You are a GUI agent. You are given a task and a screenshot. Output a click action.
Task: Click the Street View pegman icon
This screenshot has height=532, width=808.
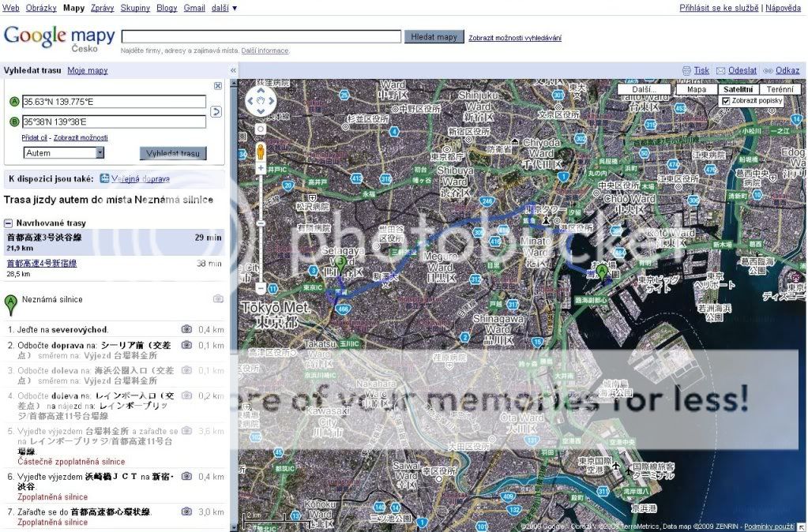coord(260,151)
